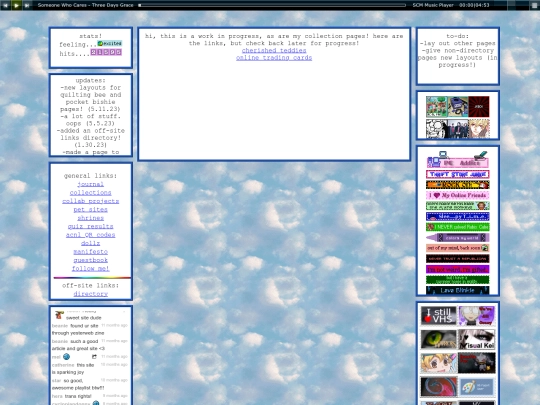
Task: Click the Never Trust a Republican blinkie
Action: [458, 259]
